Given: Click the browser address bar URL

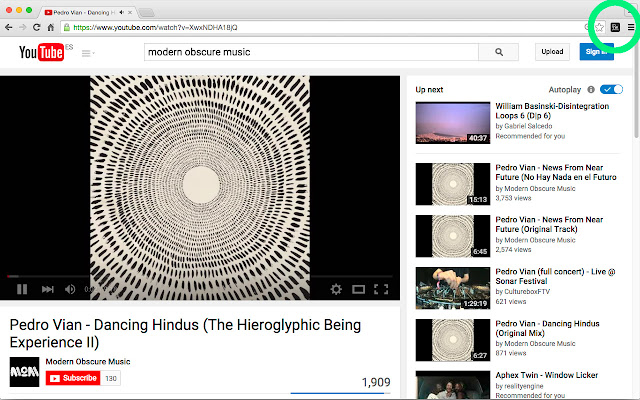Looking at the screenshot, I should tap(155, 27).
